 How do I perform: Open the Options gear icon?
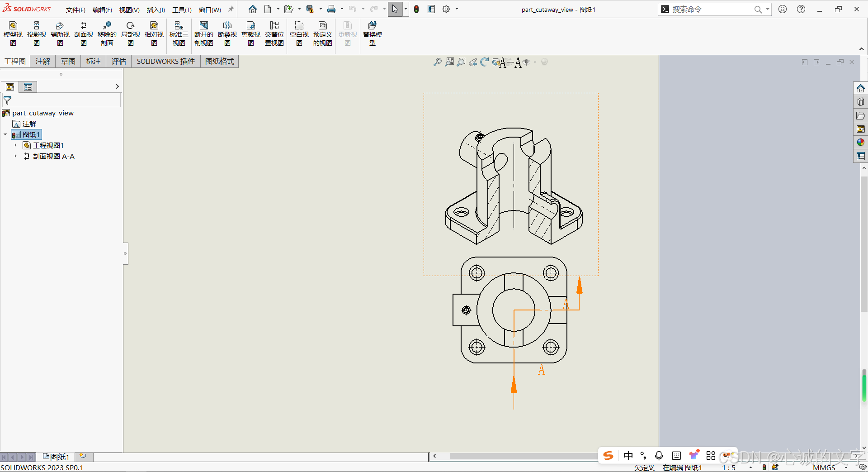[x=446, y=9]
